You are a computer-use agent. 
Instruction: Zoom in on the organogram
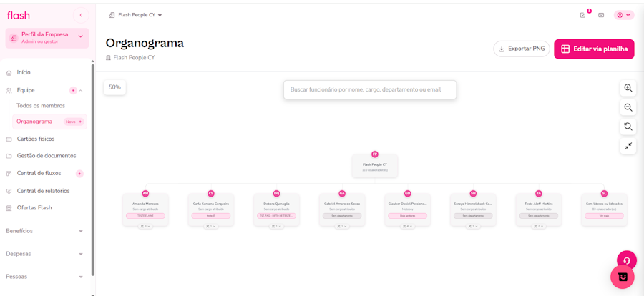pyautogui.click(x=628, y=88)
